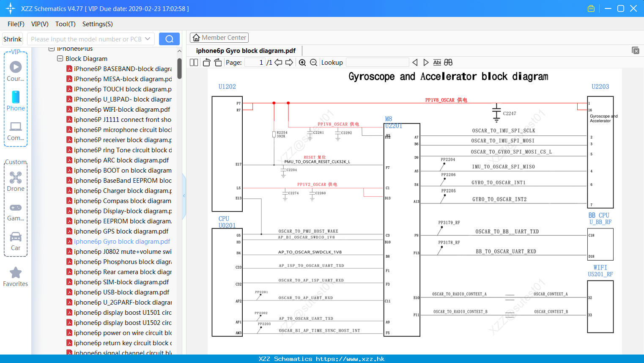644x363 pixels.
Task: Go to next page arrow
Action: click(x=289, y=62)
